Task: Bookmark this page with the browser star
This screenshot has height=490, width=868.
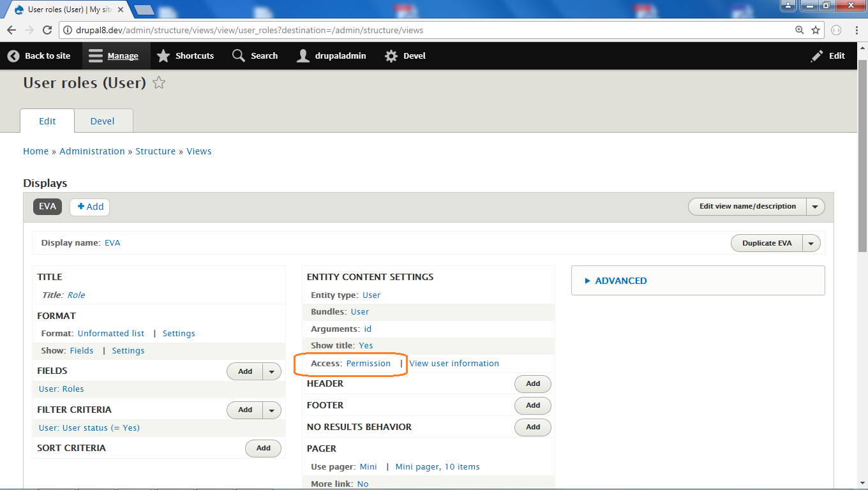Action: [x=816, y=30]
